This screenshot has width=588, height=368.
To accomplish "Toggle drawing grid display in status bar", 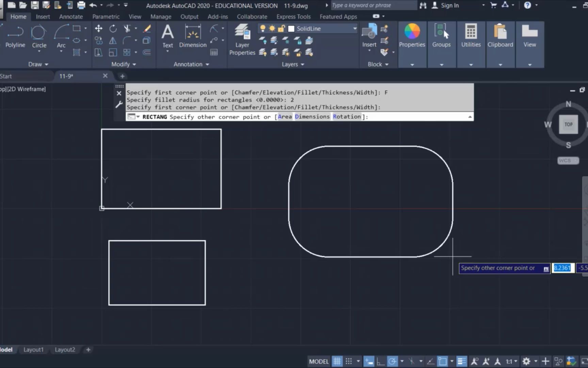I will point(337,361).
